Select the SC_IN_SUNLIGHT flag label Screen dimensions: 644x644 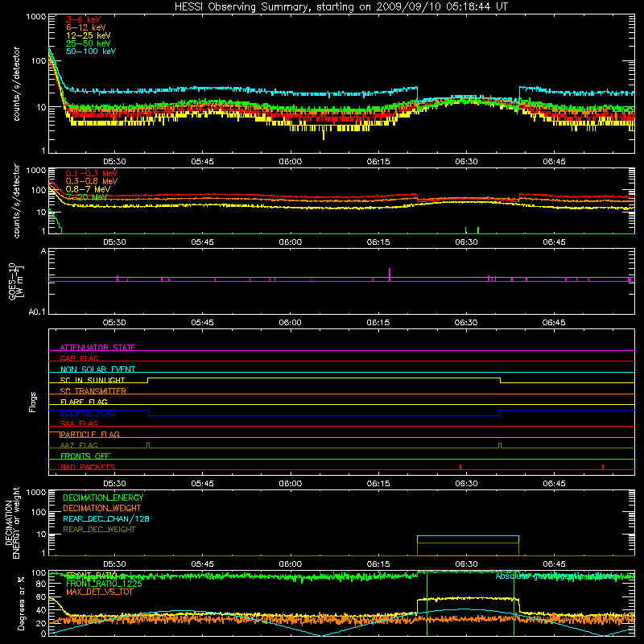point(93,380)
